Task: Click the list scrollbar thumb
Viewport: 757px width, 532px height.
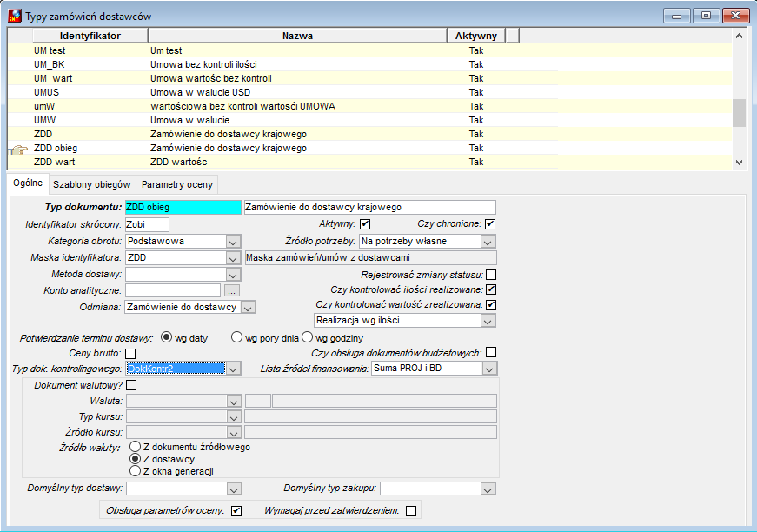Action: 739,113
